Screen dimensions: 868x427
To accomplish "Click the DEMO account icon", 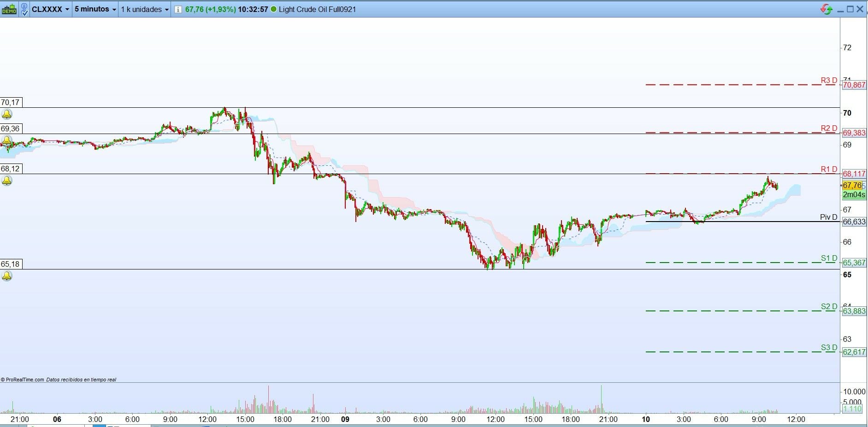I will [9, 9].
